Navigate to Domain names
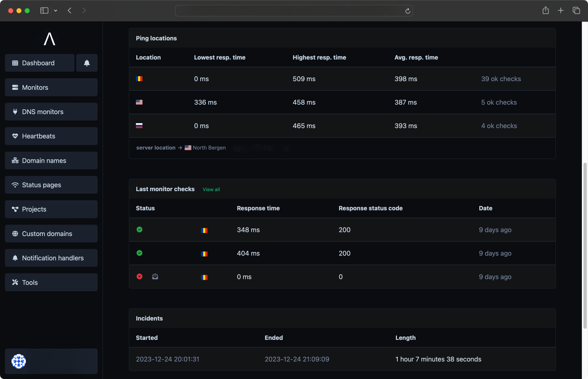The image size is (588, 379). tap(51, 161)
